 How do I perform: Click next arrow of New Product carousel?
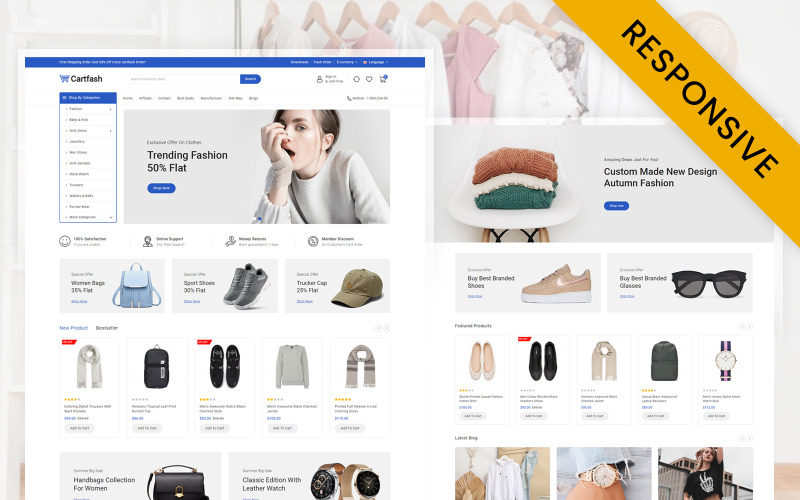[x=387, y=328]
